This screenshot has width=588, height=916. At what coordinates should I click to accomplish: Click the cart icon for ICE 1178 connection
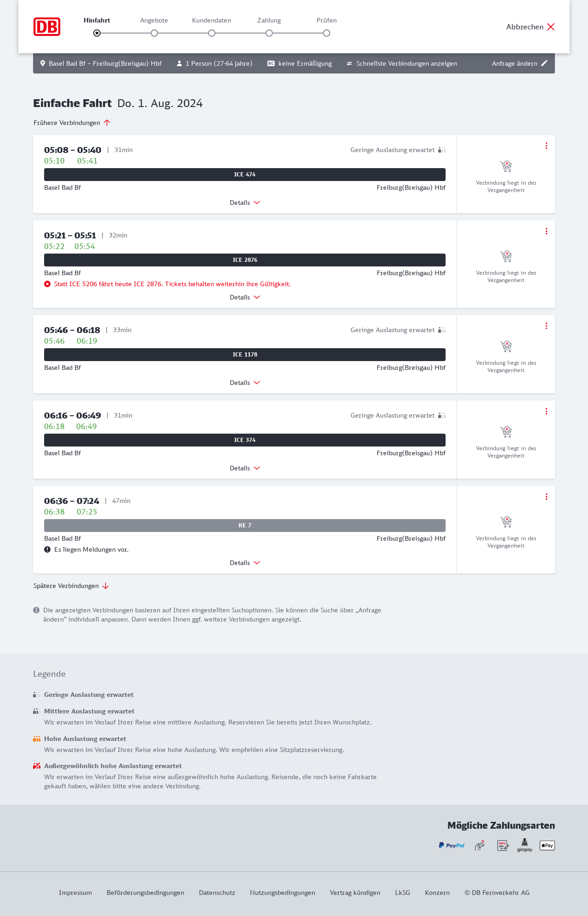pos(506,346)
